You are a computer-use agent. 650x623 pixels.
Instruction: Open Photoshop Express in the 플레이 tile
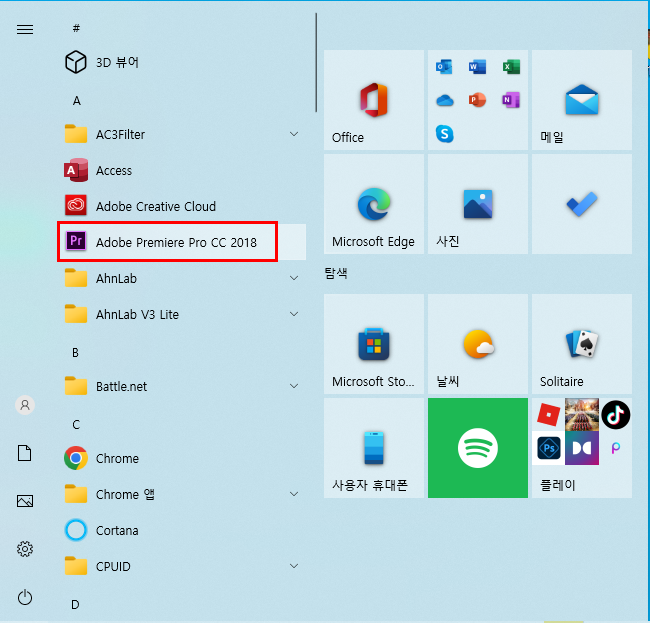(x=548, y=448)
